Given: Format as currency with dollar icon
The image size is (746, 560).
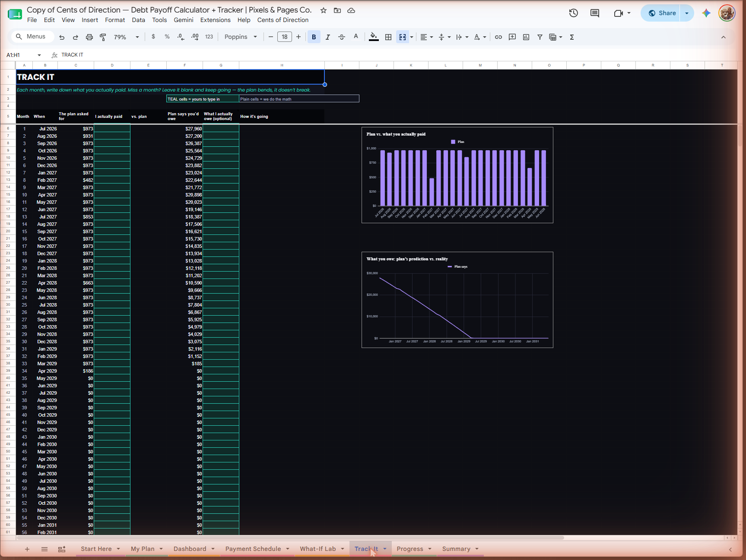Looking at the screenshot, I should click(153, 37).
